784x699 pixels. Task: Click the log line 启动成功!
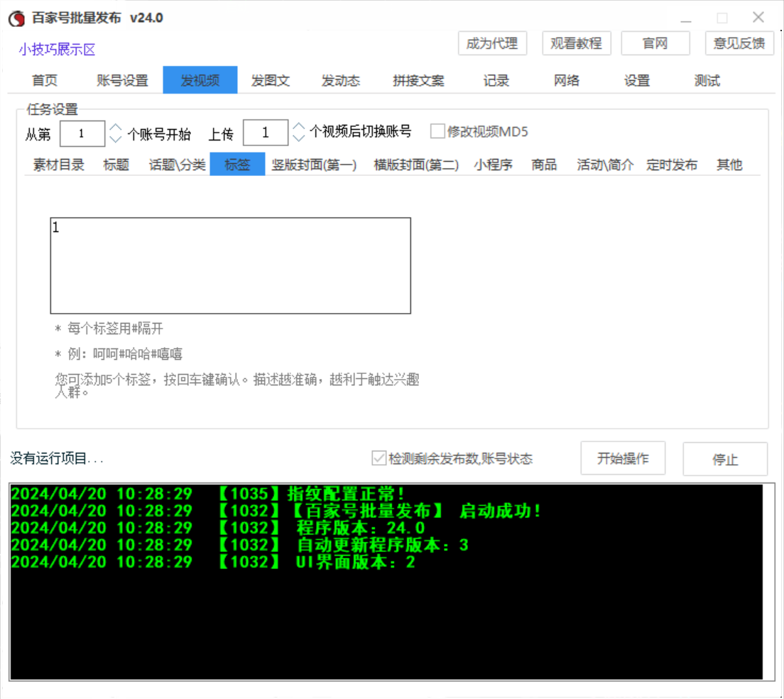click(x=276, y=511)
